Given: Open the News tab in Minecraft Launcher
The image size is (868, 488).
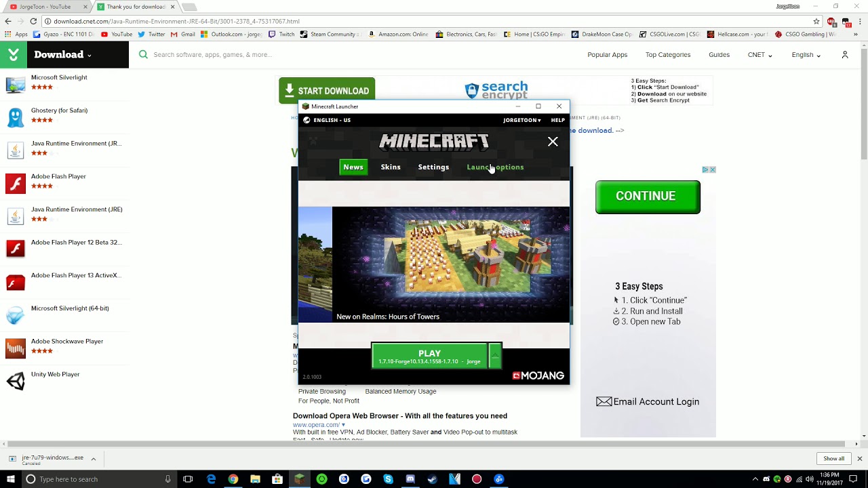Looking at the screenshot, I should (353, 167).
